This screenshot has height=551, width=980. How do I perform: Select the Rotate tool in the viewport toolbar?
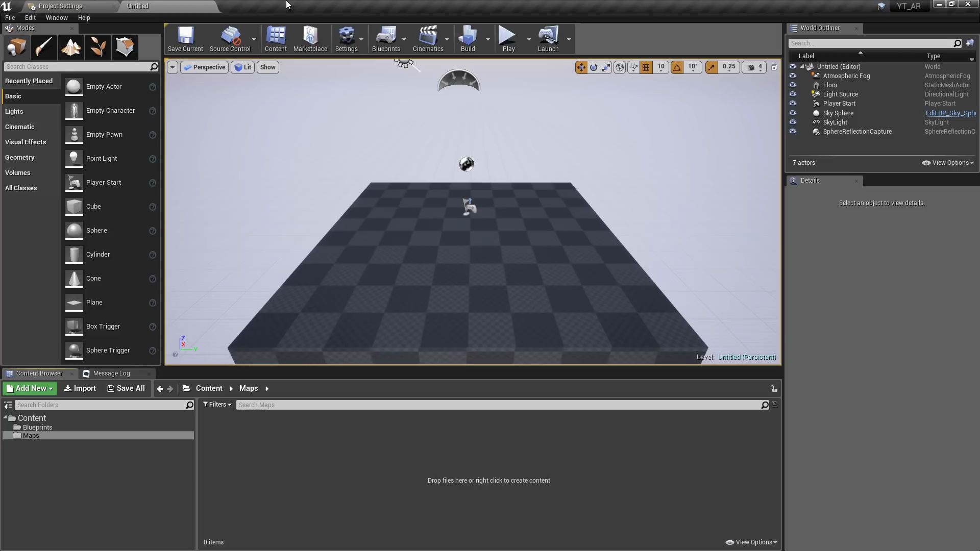pyautogui.click(x=594, y=67)
